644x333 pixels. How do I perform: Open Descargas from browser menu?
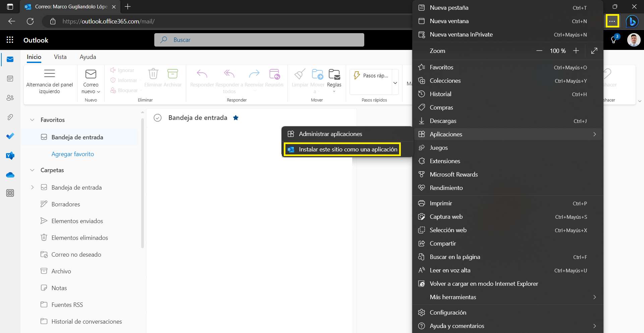tap(508, 121)
